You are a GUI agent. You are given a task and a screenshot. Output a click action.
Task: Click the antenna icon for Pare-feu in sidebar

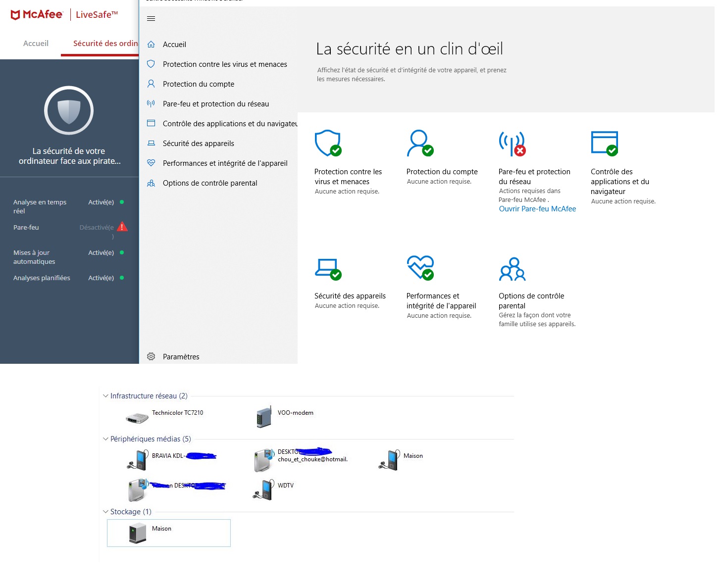tap(151, 103)
